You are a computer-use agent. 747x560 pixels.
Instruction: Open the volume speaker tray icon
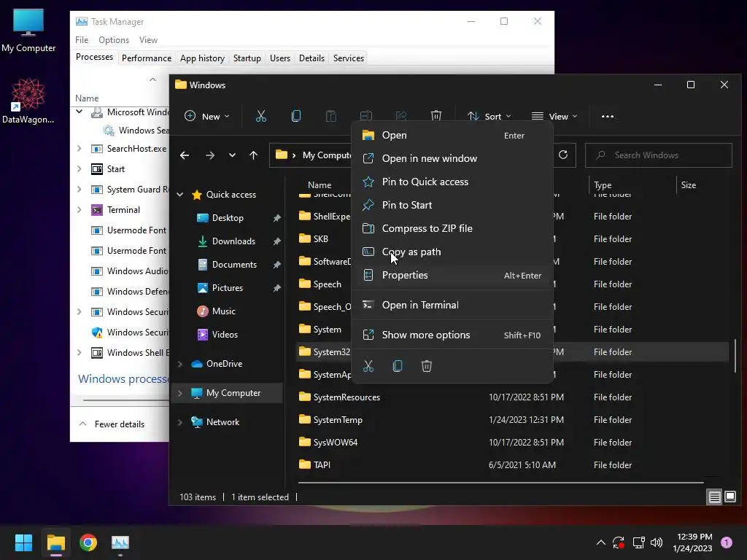click(657, 542)
